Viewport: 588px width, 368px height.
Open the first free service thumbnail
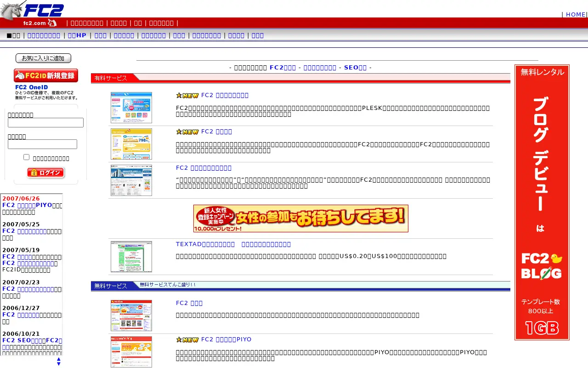(x=131, y=316)
